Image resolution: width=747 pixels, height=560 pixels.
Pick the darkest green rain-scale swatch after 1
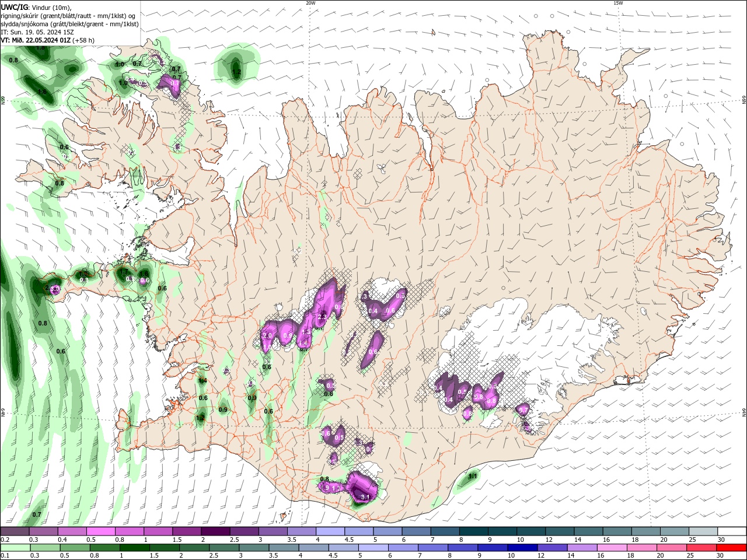pyautogui.click(x=135, y=548)
